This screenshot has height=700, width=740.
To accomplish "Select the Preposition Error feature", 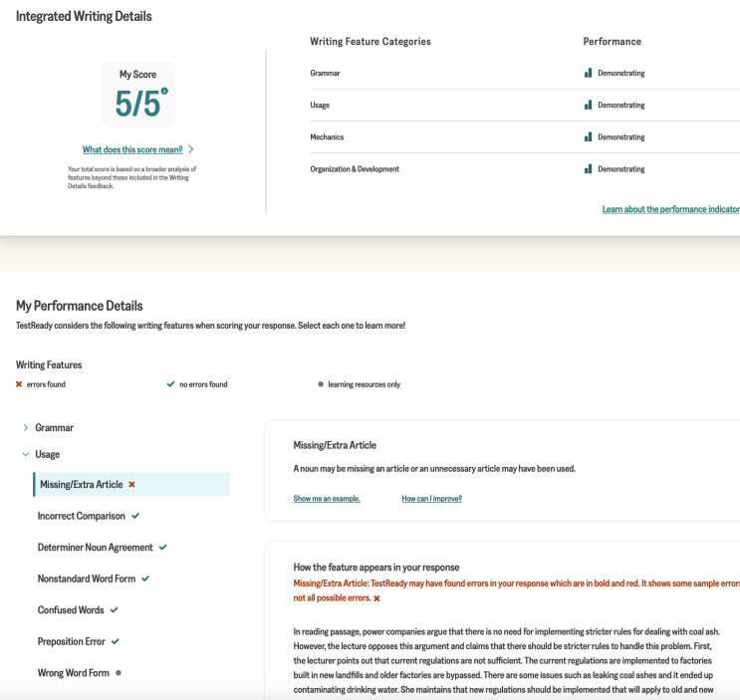I will tap(72, 641).
